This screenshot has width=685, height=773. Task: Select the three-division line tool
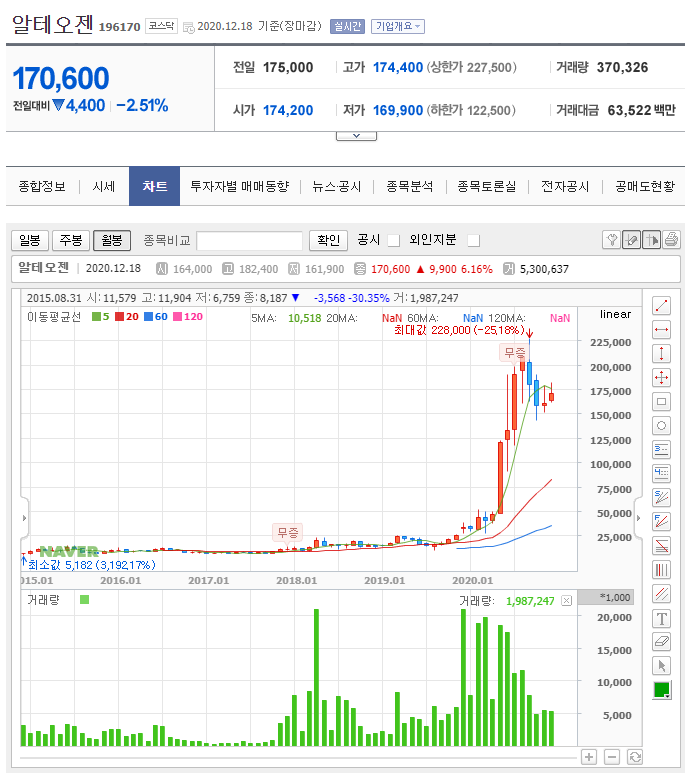661,449
